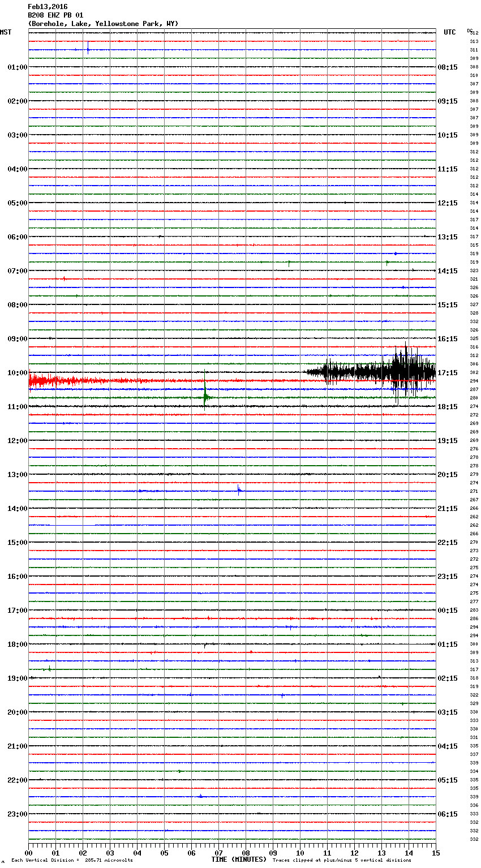Image resolution: width=481 pixels, height=868 pixels.
Task: Click the 02:15 UTC time label
Action: click(448, 678)
